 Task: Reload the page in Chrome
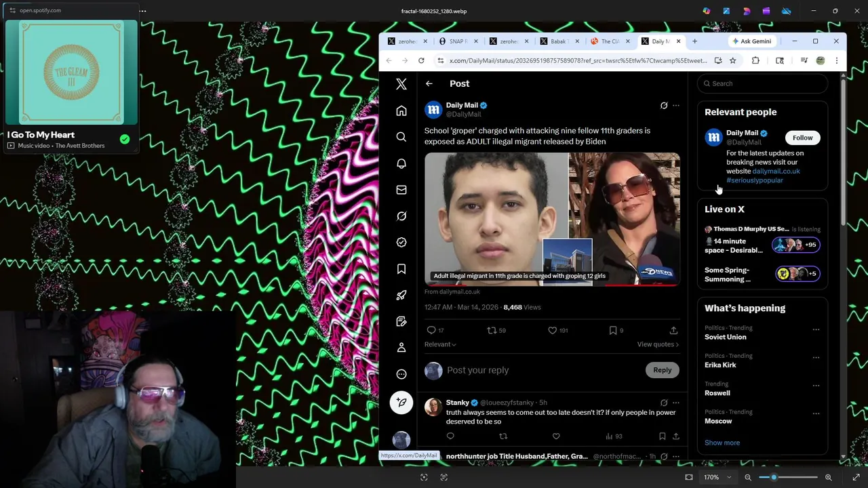(x=421, y=60)
